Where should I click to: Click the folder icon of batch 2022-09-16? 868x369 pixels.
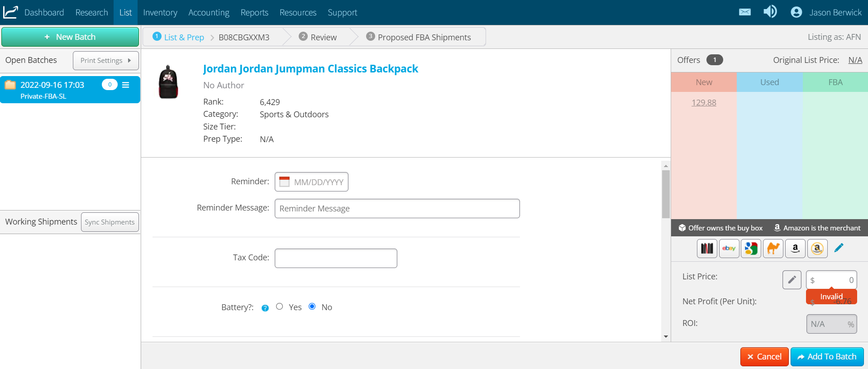[10, 85]
